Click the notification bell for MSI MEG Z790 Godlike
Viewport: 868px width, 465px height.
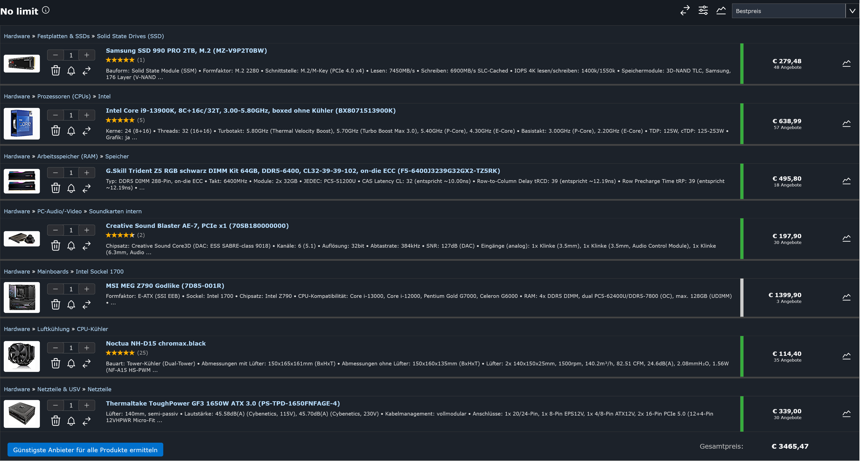71,304
